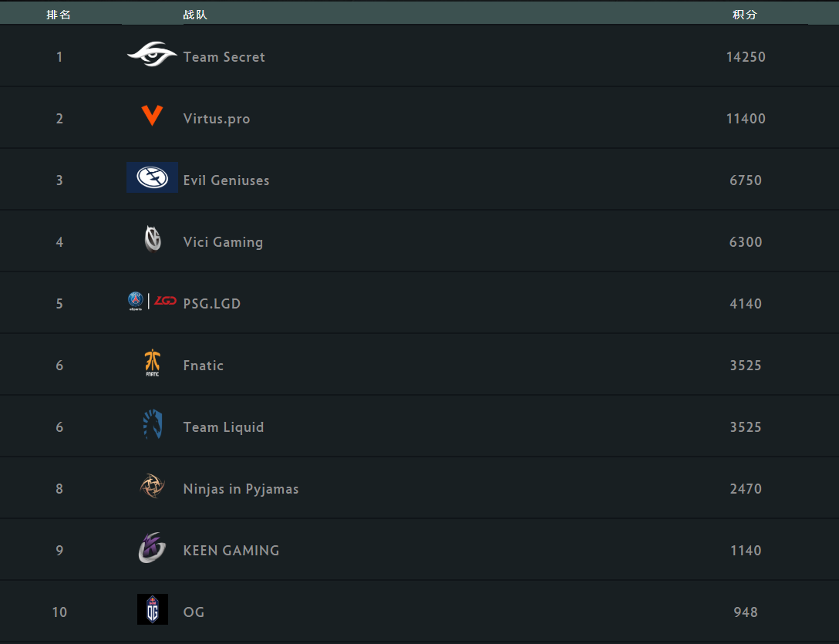839x644 pixels.
Task: Click Team Secret's 14250 points value
Action: 746,57
